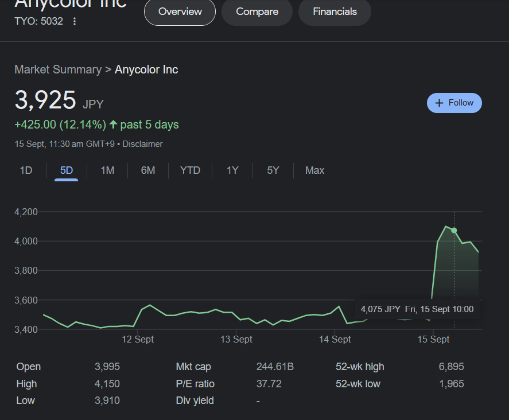Click the 15 Sept axis label
Viewport: 509px width, 420px height.
coord(433,339)
